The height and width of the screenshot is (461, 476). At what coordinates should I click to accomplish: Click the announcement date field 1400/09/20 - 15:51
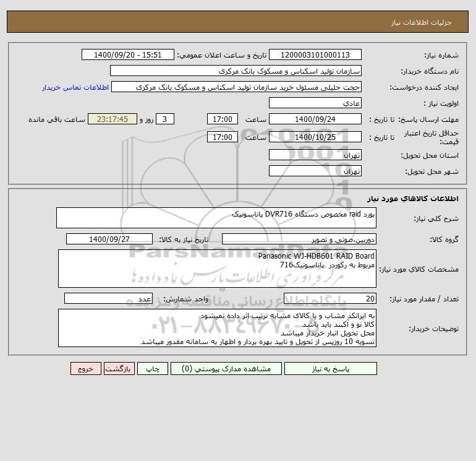(128, 54)
